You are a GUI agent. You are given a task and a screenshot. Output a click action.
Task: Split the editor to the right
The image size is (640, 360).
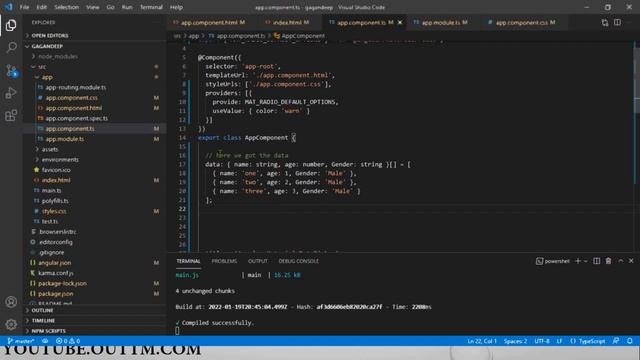[x=618, y=22]
